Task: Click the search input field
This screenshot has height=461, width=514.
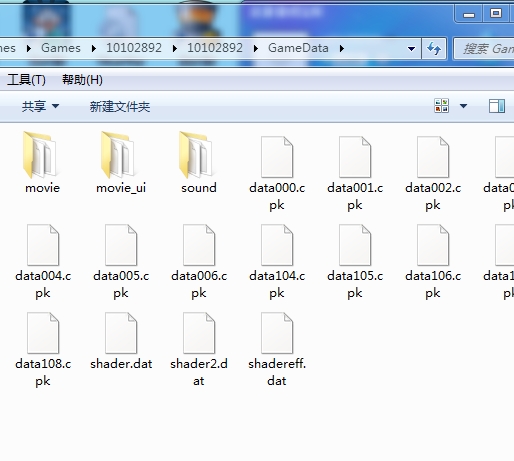Action: pyautogui.click(x=485, y=49)
